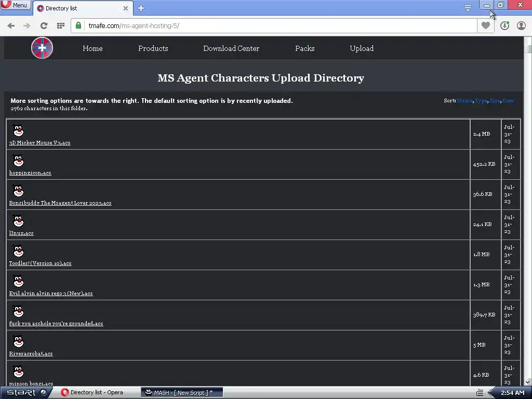Image resolution: width=532 pixels, height=399 pixels.
Task: Click the 2.4 MB size cell
Action: pos(486,134)
